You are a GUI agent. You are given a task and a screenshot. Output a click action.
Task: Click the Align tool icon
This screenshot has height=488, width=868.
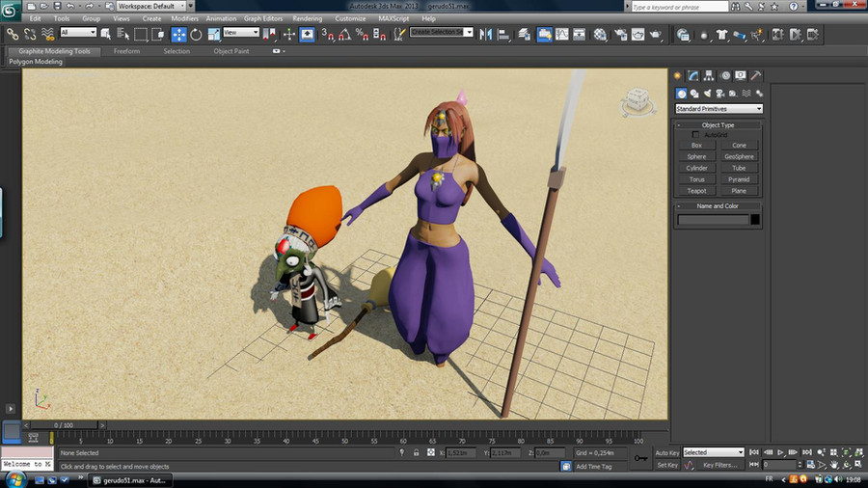pos(503,35)
